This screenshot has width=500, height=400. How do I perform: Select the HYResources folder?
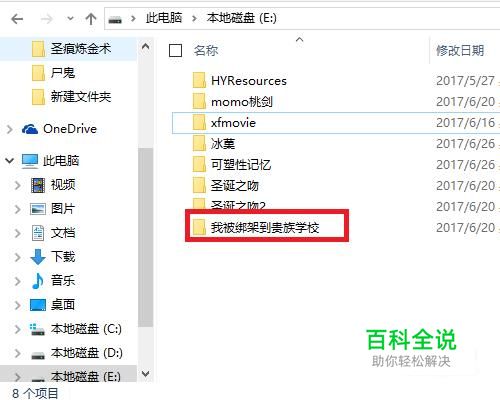[249, 81]
